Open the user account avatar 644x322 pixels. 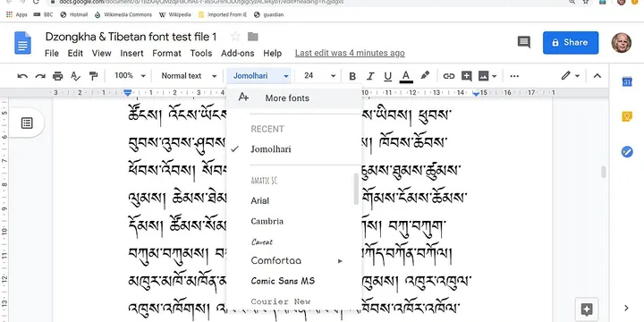coord(621,43)
